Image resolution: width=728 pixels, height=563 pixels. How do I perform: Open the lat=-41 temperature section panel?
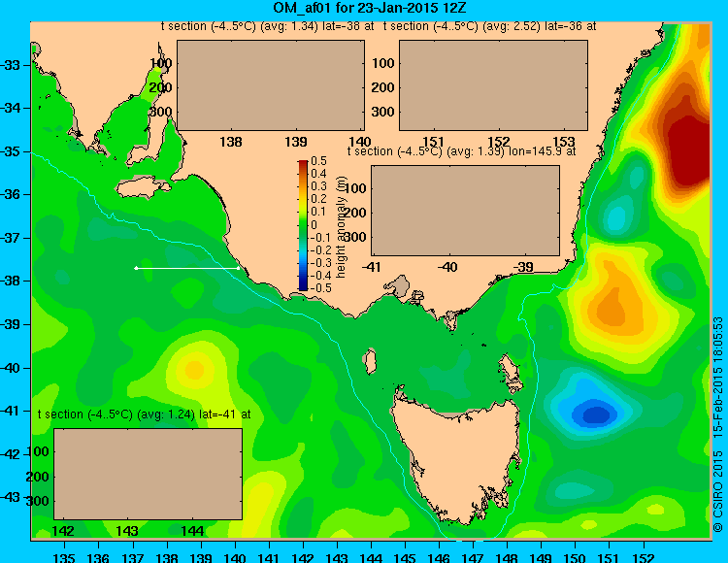point(149,474)
